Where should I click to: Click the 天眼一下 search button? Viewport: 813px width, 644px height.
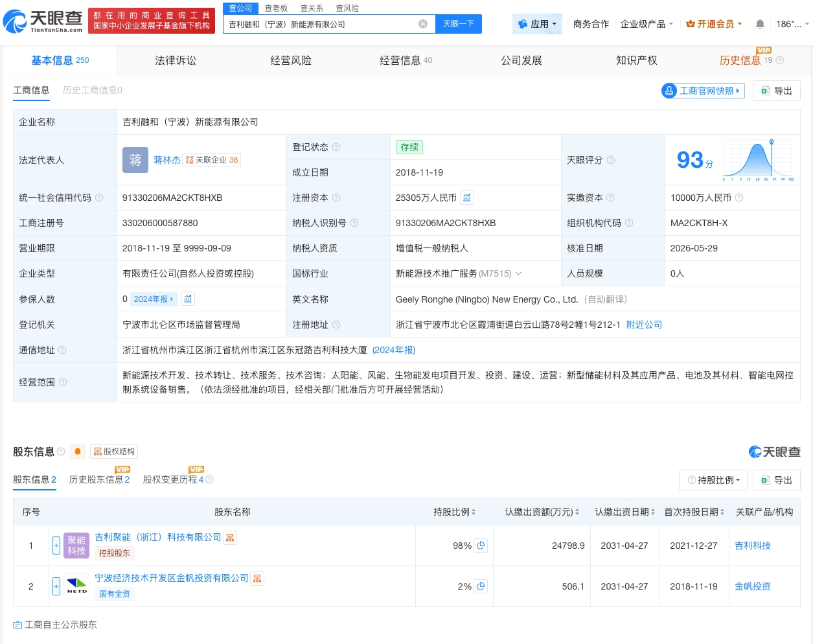tap(459, 24)
